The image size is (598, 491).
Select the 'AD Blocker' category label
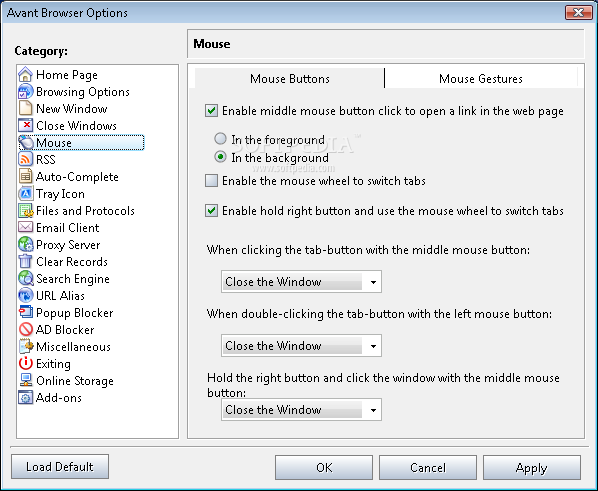65,330
